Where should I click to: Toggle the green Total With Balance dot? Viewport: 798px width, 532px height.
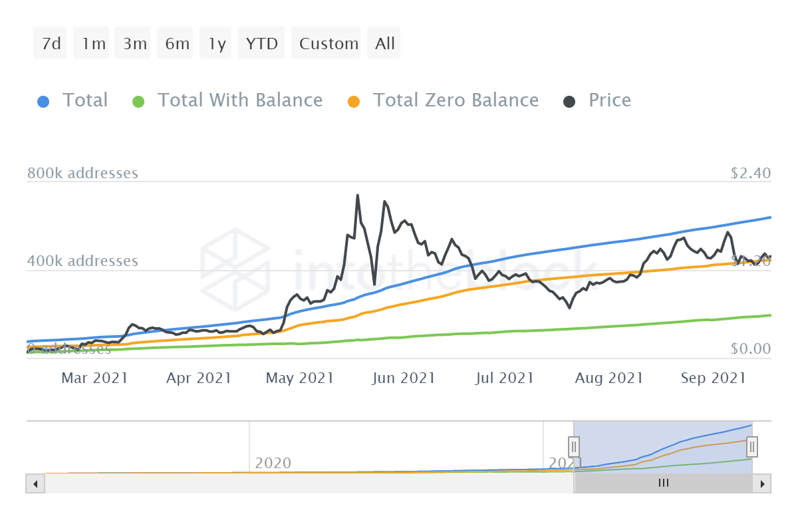pyautogui.click(x=138, y=102)
